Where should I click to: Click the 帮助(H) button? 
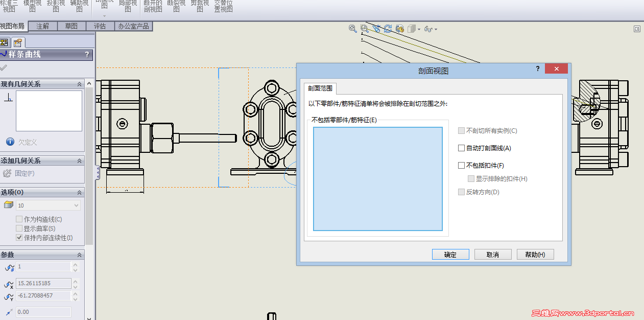[535, 255]
